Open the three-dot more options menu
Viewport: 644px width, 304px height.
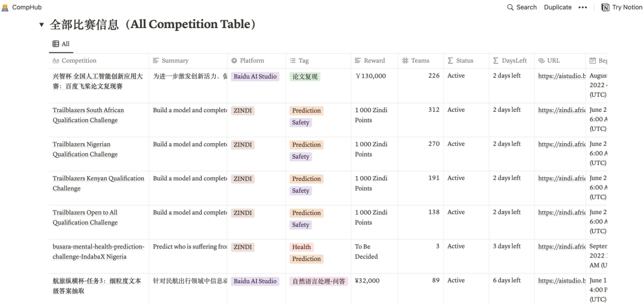(x=583, y=7)
